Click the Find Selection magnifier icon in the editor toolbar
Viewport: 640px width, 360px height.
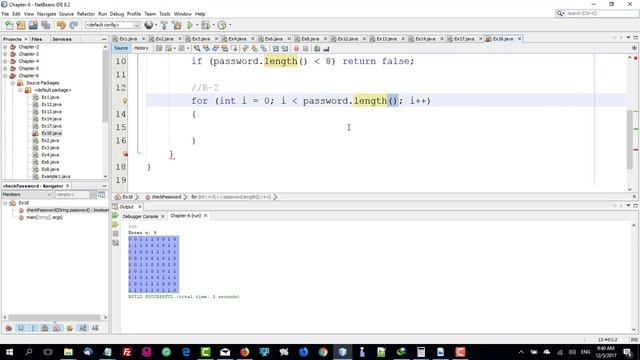pos(197,49)
